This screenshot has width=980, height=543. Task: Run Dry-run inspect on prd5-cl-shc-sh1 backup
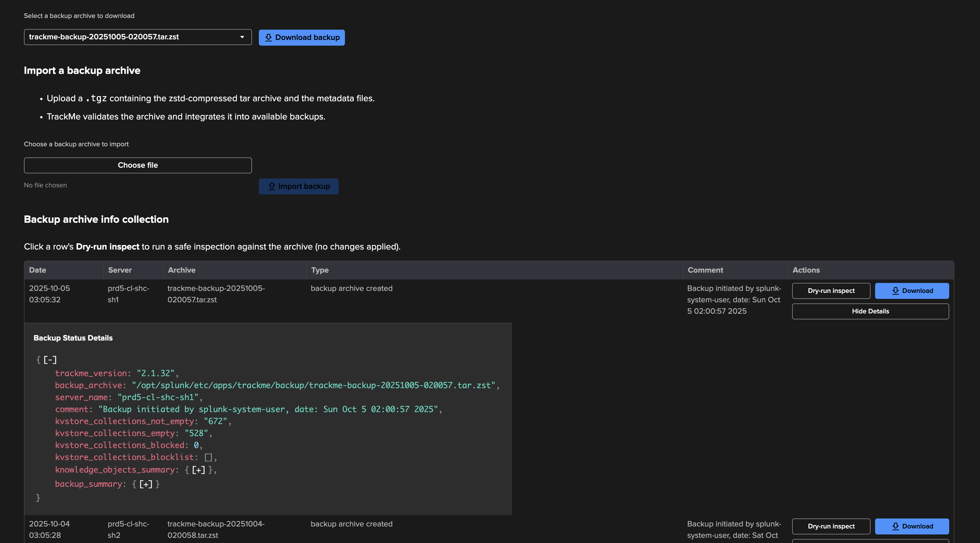[831, 291]
